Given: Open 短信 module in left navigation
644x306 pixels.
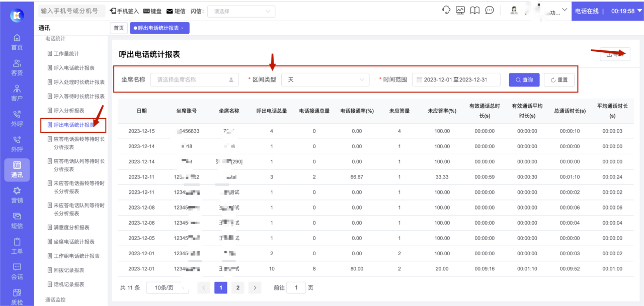Looking at the screenshot, I should click(x=17, y=221).
